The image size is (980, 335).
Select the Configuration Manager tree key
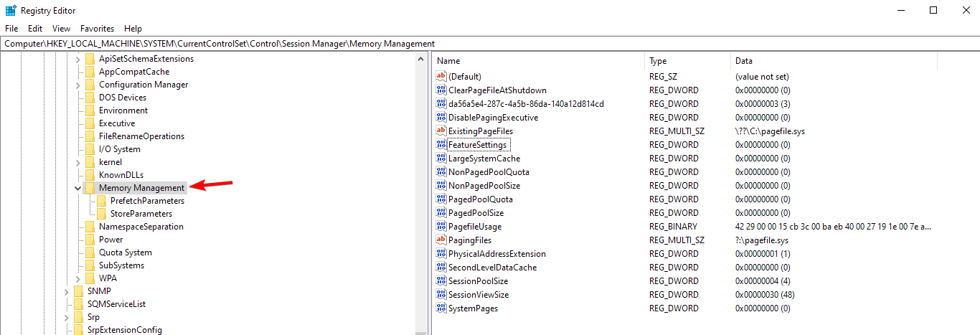point(143,85)
